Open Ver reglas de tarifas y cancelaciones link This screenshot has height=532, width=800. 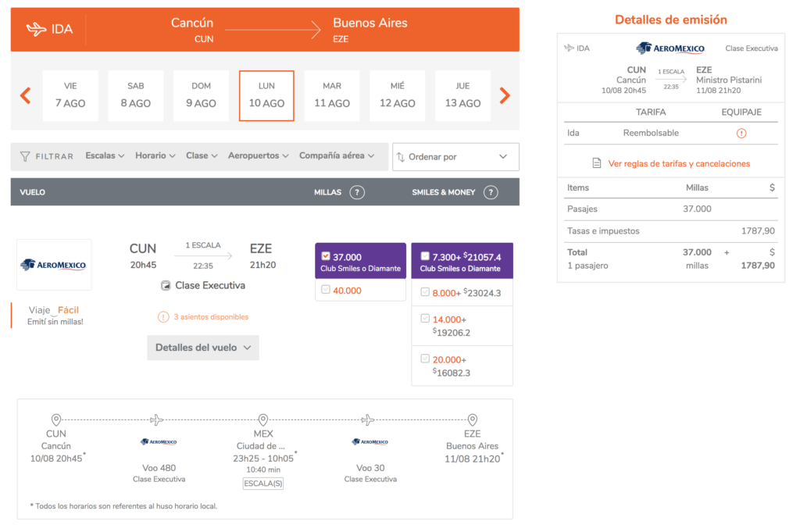point(679,163)
